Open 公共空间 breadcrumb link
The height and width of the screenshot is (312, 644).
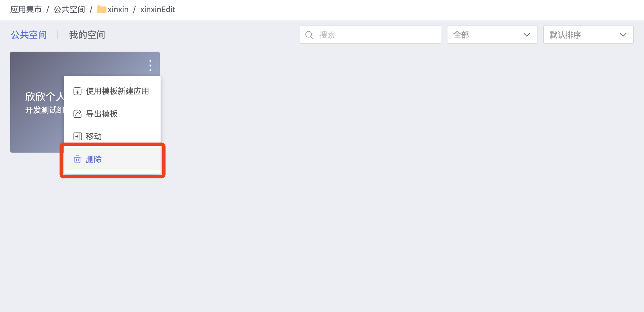click(x=69, y=10)
